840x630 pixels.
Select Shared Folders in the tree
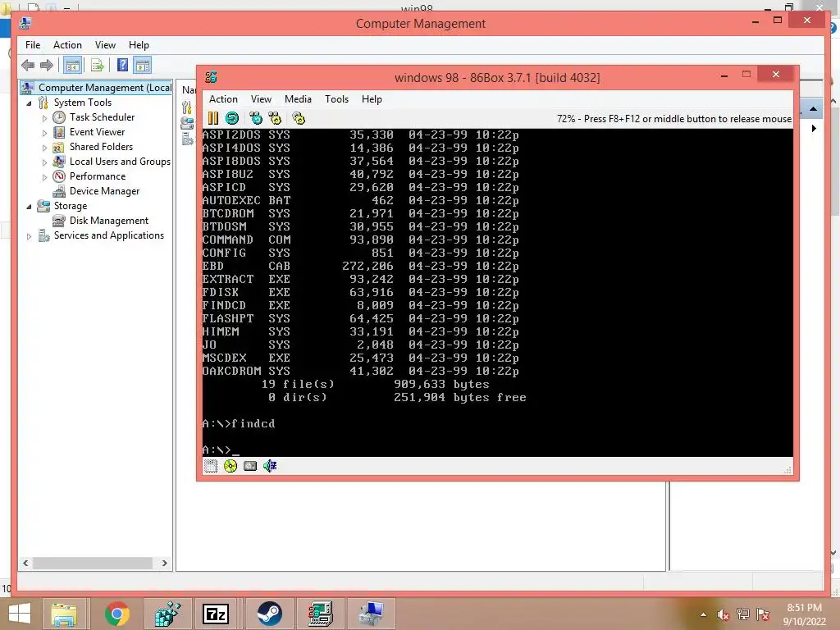pyautogui.click(x=101, y=146)
